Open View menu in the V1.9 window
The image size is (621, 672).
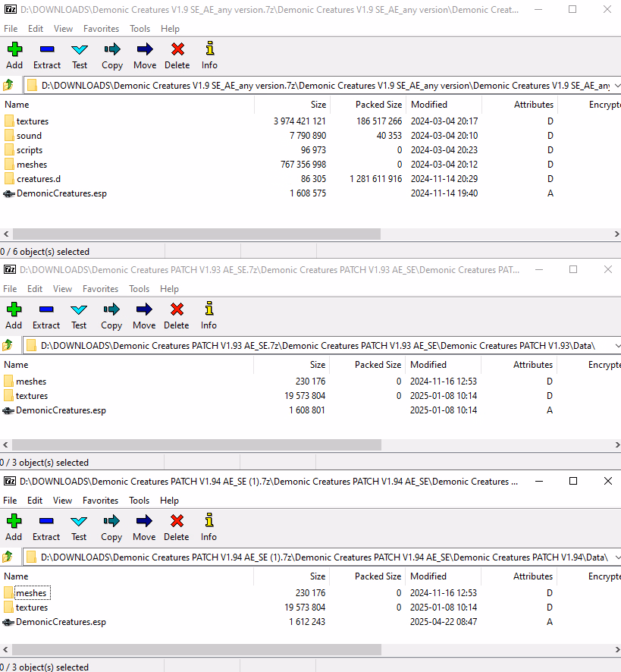tap(63, 29)
